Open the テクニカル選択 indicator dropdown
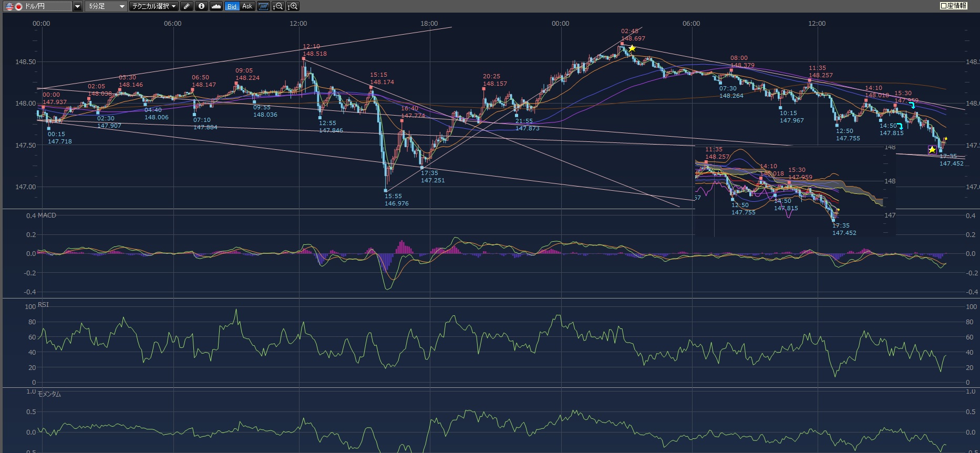Image resolution: width=980 pixels, height=453 pixels. coord(154,6)
